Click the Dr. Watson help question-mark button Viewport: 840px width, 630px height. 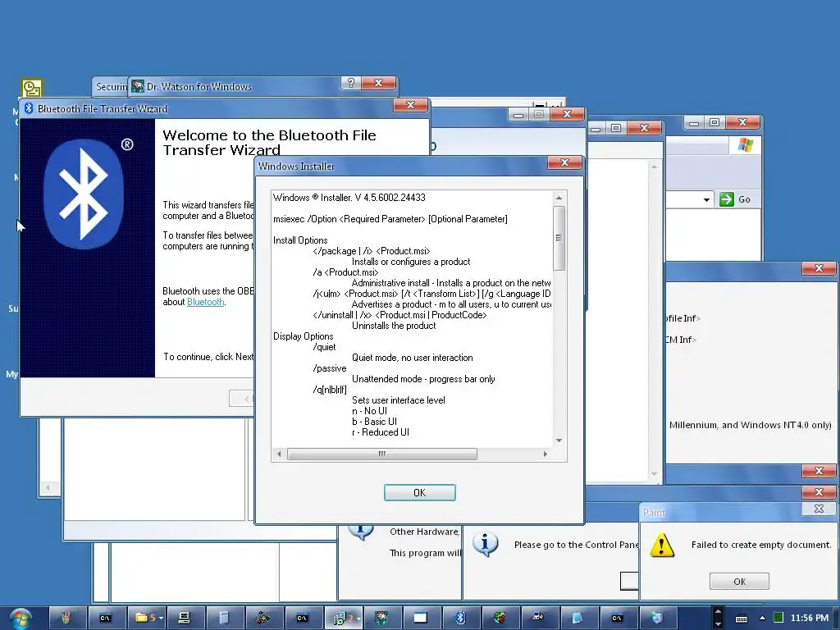tap(350, 83)
